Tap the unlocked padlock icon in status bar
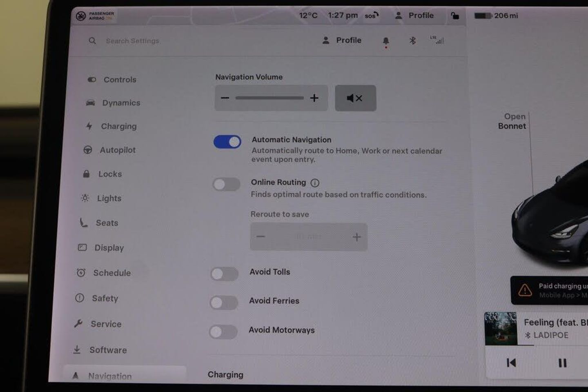588x392 pixels. pyautogui.click(x=454, y=16)
